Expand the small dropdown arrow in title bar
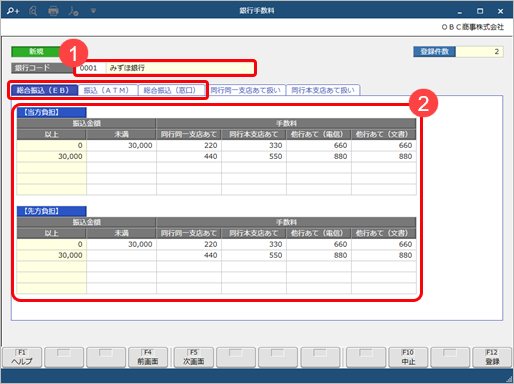This screenshot has height=384, width=514. pyautogui.click(x=93, y=11)
